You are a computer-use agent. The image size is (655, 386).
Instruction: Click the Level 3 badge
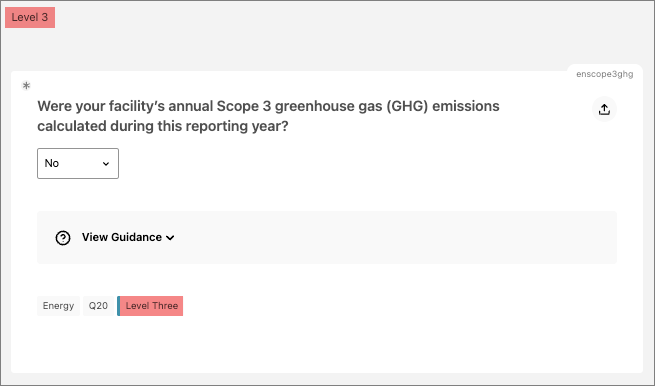30,18
